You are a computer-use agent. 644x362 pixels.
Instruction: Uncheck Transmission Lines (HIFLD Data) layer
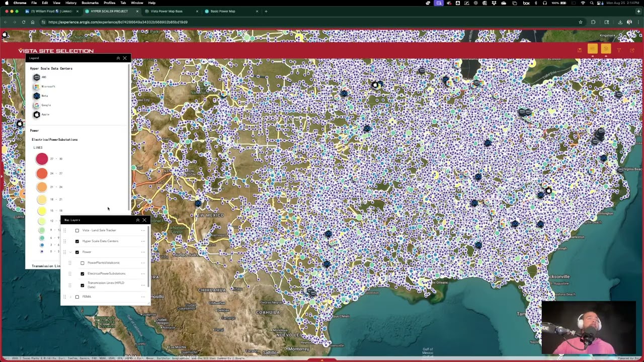pyautogui.click(x=83, y=285)
